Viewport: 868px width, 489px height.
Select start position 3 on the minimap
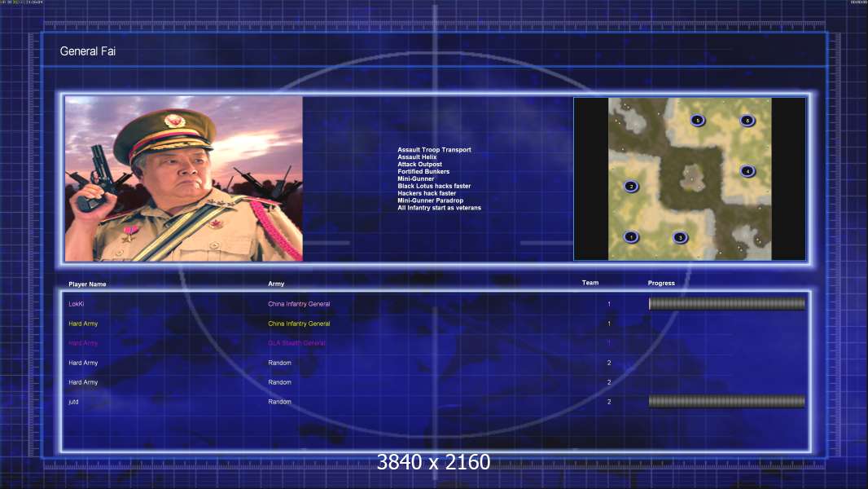pyautogui.click(x=681, y=238)
